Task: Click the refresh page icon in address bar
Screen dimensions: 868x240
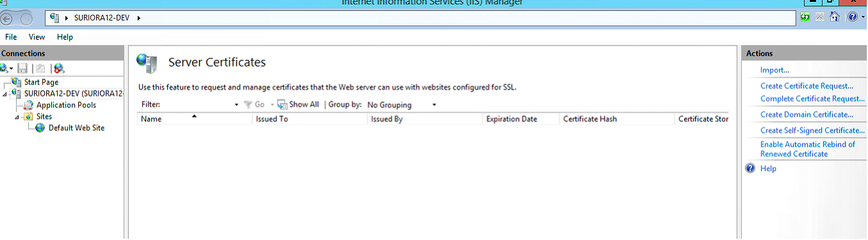Action: click(806, 17)
